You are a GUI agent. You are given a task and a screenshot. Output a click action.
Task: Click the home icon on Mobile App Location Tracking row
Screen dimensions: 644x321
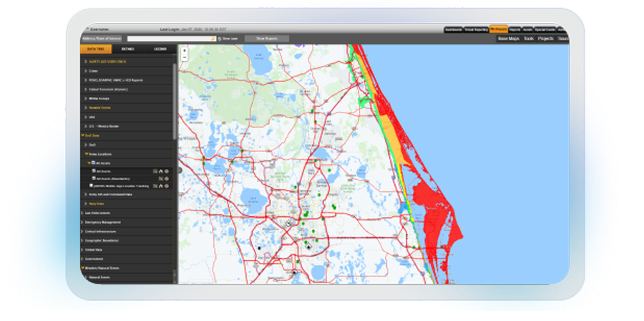pyautogui.click(x=161, y=186)
